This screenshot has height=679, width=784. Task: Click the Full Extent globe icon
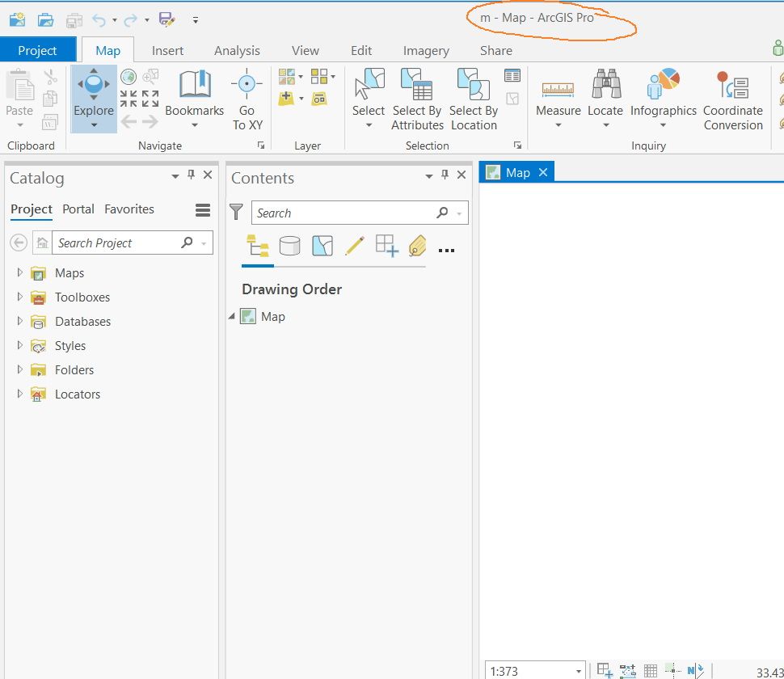pos(129,77)
